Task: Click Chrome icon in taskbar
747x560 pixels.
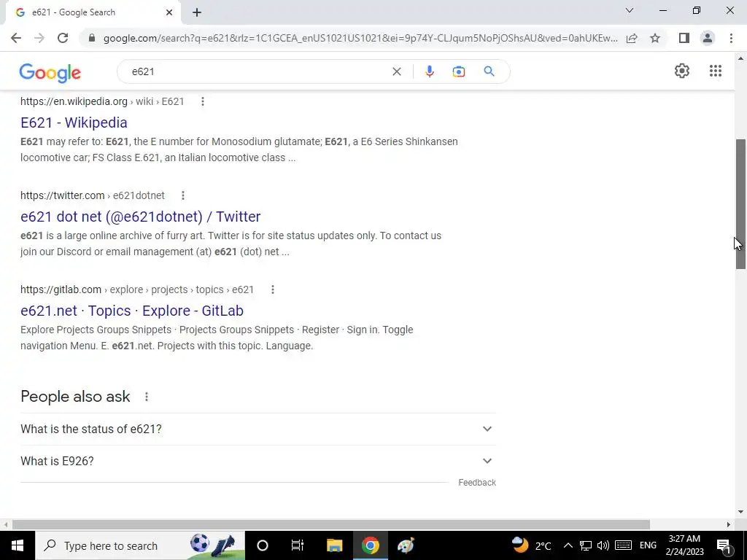Action: [x=370, y=545]
